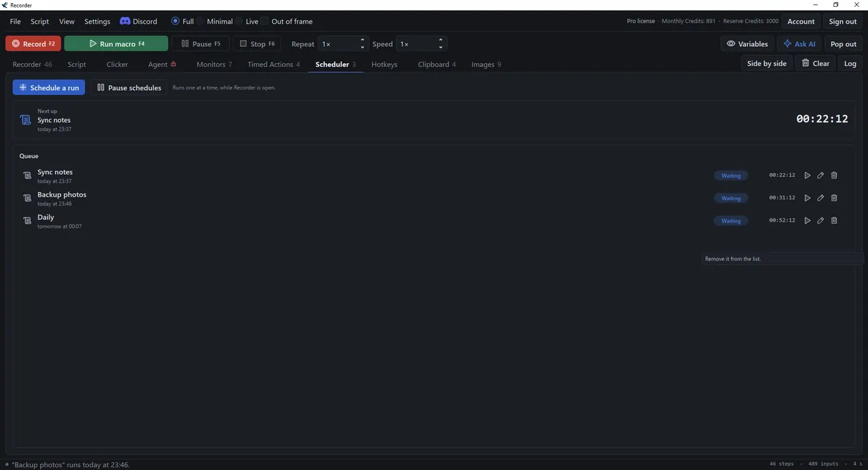This screenshot has height=470, width=868.
Task: Switch to the Hotkeys tab
Action: tap(384, 64)
